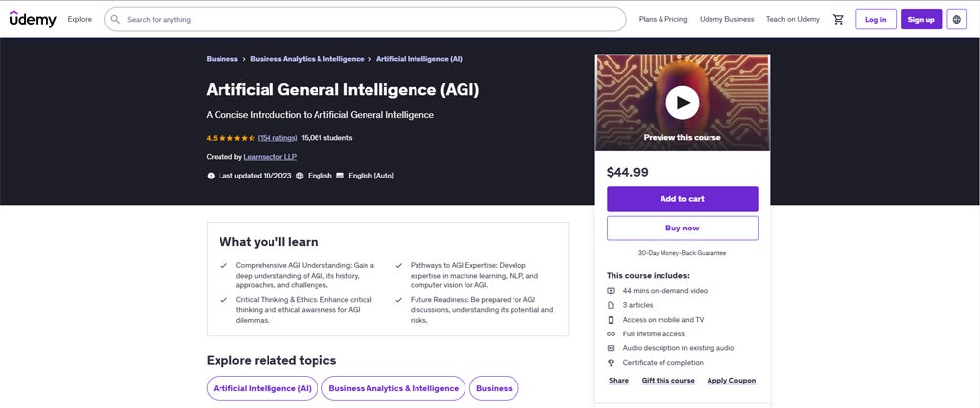980x408 pixels.
Task: Click Apply Coupon
Action: pos(731,381)
